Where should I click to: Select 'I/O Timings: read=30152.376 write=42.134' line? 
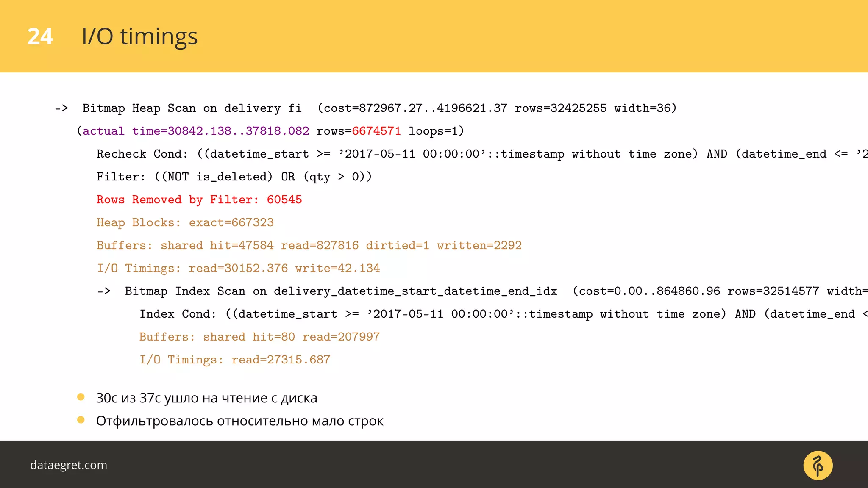coord(239,268)
